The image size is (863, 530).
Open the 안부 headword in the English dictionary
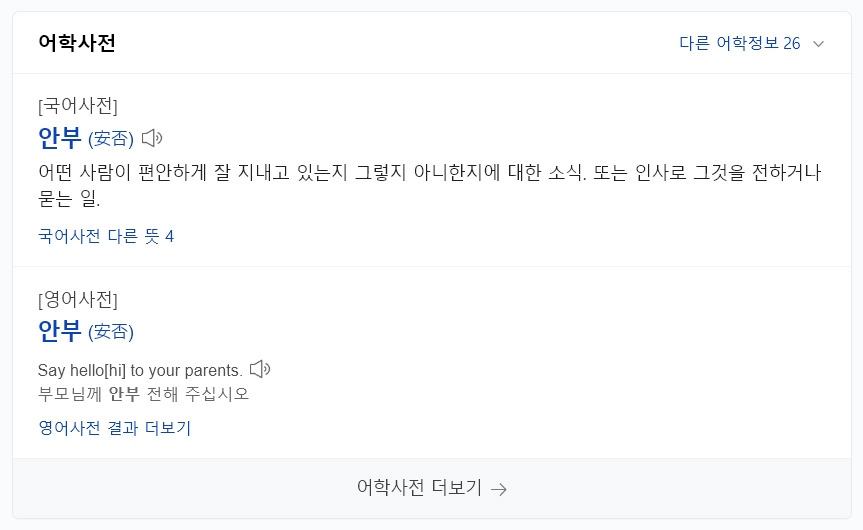[x=59, y=331]
